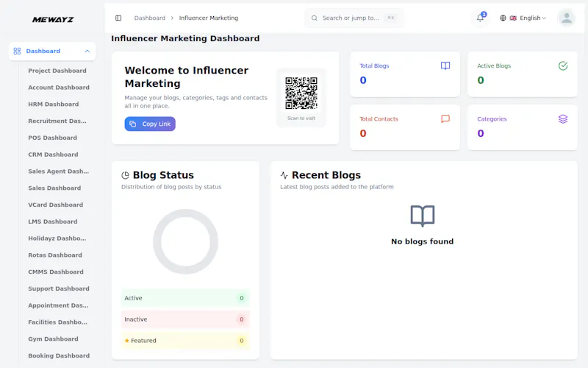Click the Categories layers icon
The height and width of the screenshot is (368, 588).
tap(563, 119)
